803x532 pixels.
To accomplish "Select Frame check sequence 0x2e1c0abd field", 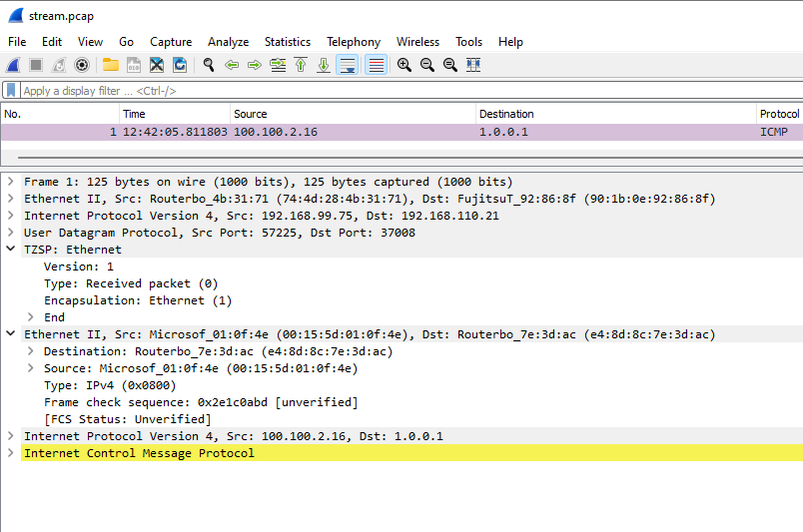I will point(201,402).
